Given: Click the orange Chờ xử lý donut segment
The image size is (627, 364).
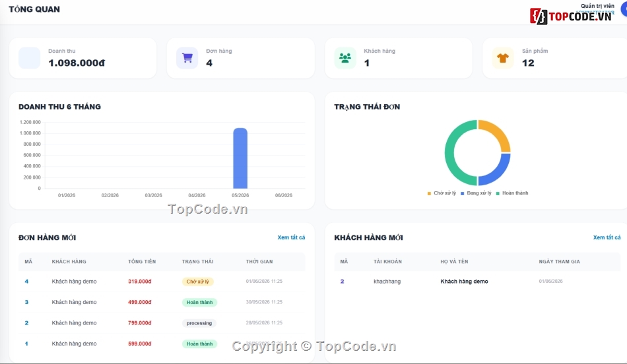Looking at the screenshot, I should (x=499, y=132).
